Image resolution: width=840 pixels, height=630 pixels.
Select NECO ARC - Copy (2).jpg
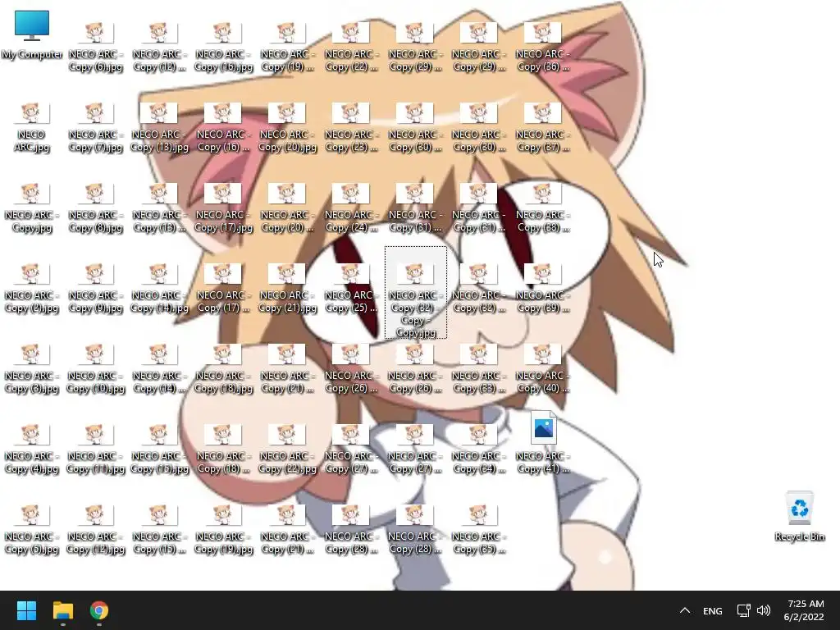(31, 288)
